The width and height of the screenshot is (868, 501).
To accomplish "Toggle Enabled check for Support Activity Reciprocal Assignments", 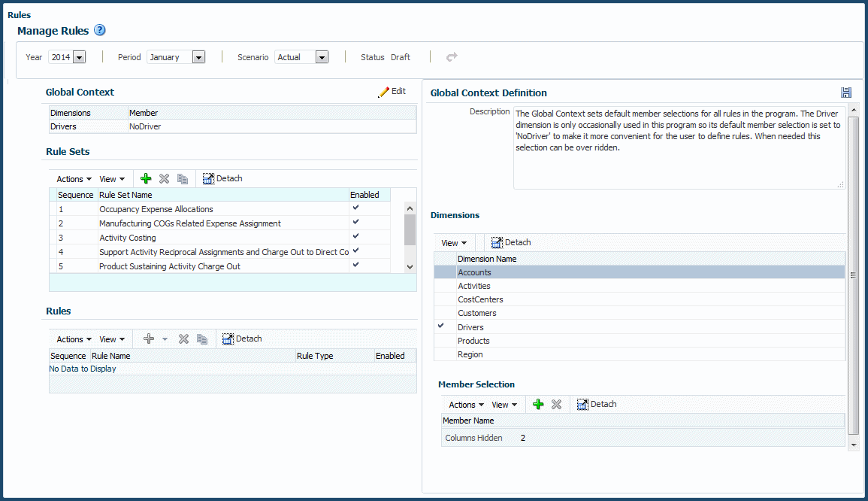I will pyautogui.click(x=356, y=250).
